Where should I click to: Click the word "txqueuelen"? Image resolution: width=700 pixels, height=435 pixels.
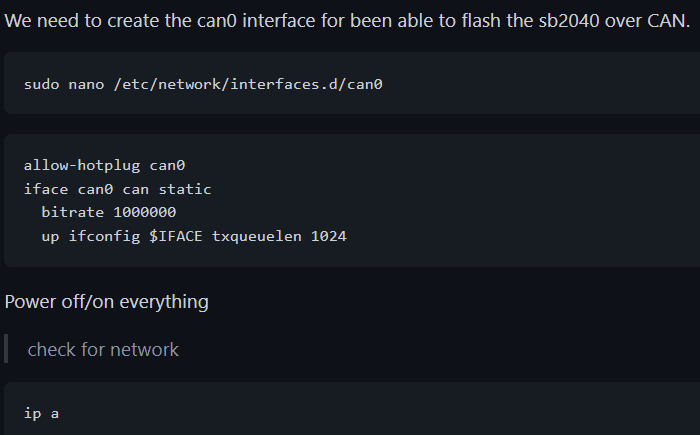257,237
